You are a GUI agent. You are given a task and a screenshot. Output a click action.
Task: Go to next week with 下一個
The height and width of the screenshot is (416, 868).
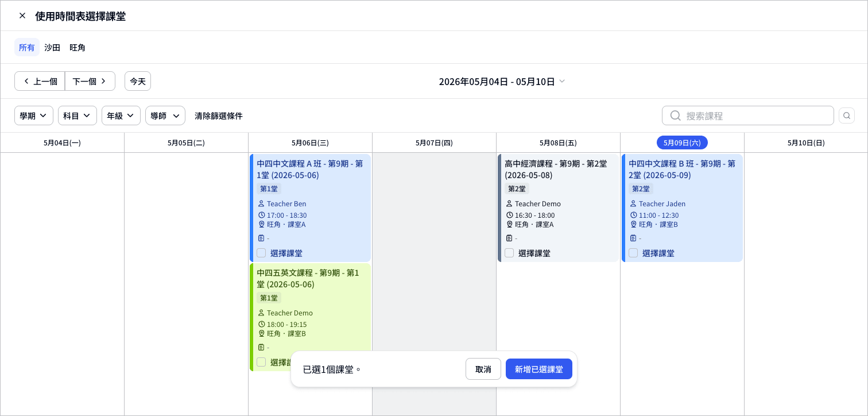(90, 81)
